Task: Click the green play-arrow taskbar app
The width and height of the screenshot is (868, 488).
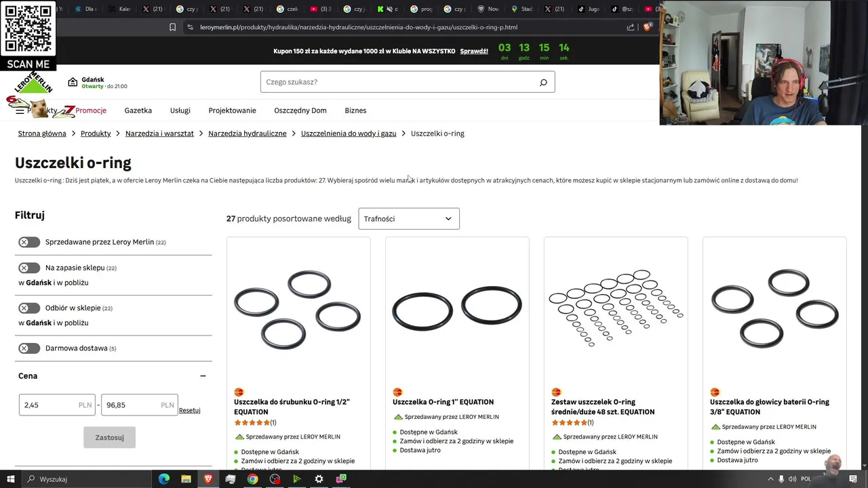Action: click(296, 479)
